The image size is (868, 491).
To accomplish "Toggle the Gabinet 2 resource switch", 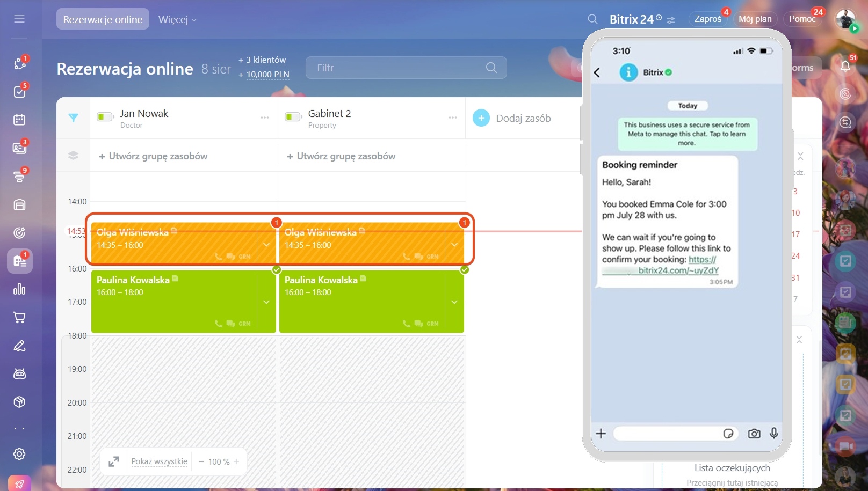I will [x=293, y=117].
